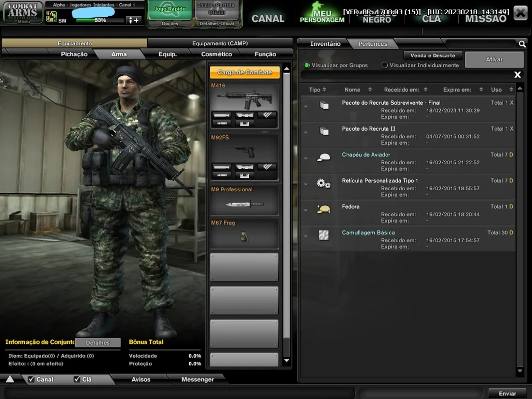Click the M416 magazine attachment icon
This screenshot has height=399, width=532.
pos(245,123)
